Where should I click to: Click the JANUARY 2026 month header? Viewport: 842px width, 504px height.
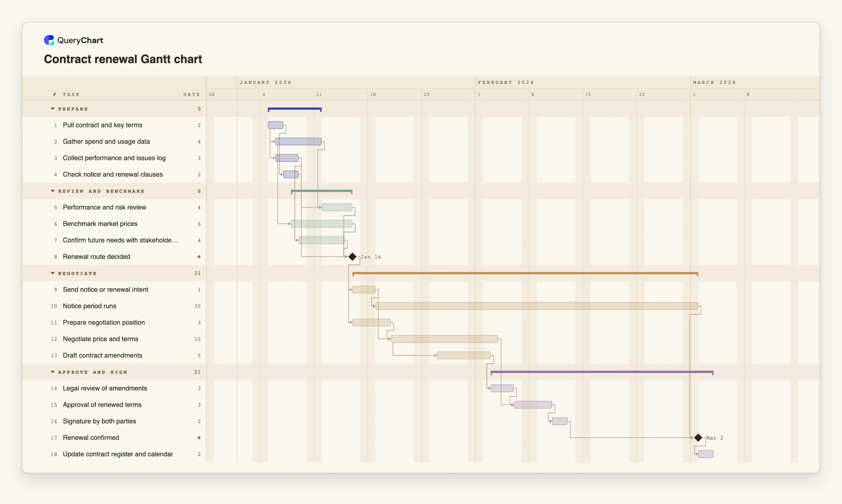click(x=265, y=83)
